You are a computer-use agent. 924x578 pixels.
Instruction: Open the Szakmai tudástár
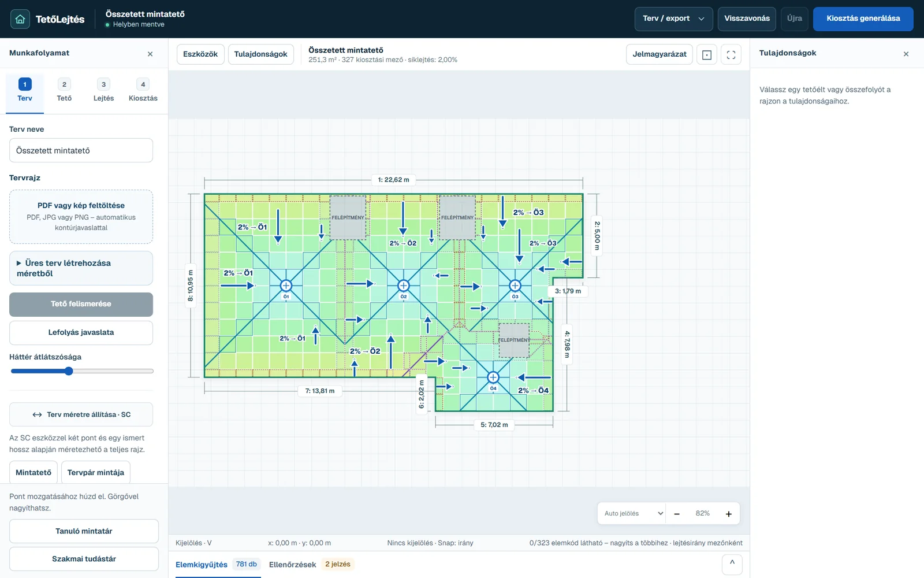(x=84, y=559)
